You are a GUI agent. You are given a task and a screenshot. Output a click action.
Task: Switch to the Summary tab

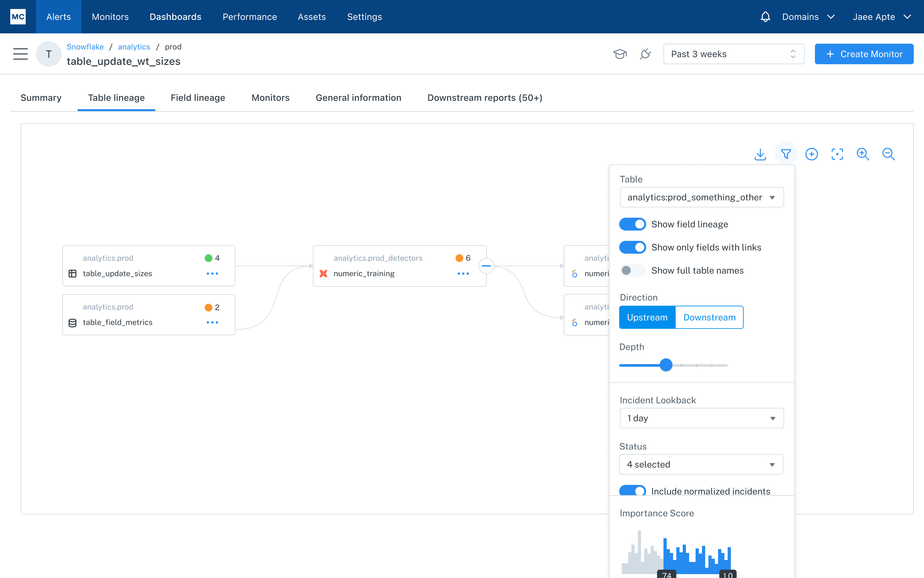click(x=41, y=98)
